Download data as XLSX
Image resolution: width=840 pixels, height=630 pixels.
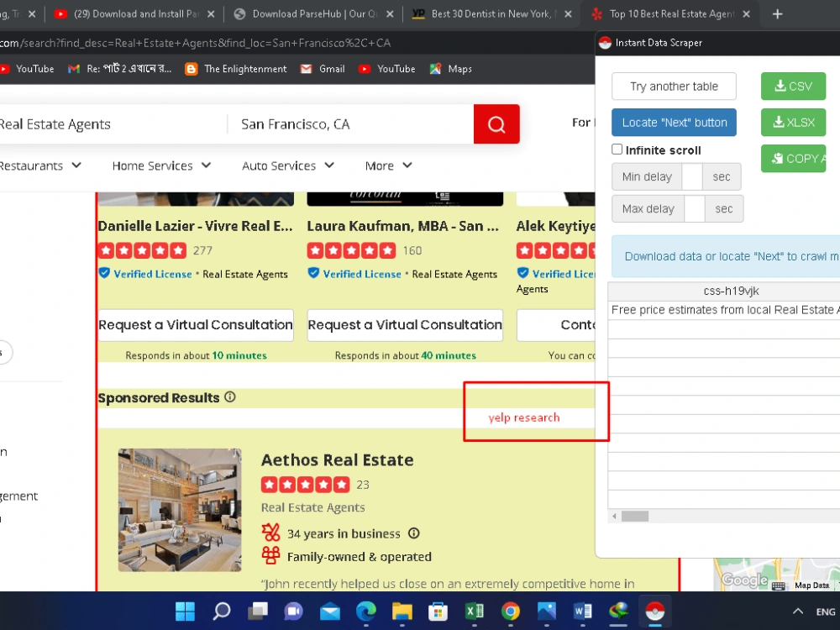(x=794, y=123)
